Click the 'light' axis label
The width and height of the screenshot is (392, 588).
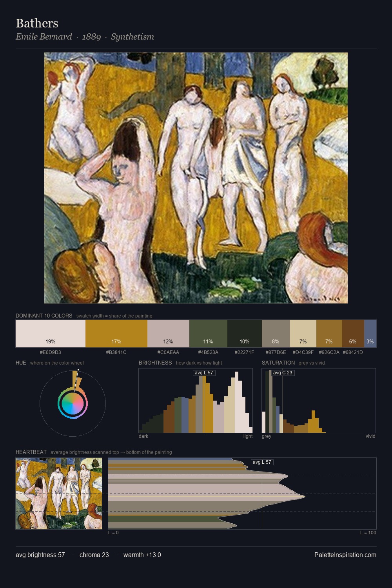click(x=248, y=436)
